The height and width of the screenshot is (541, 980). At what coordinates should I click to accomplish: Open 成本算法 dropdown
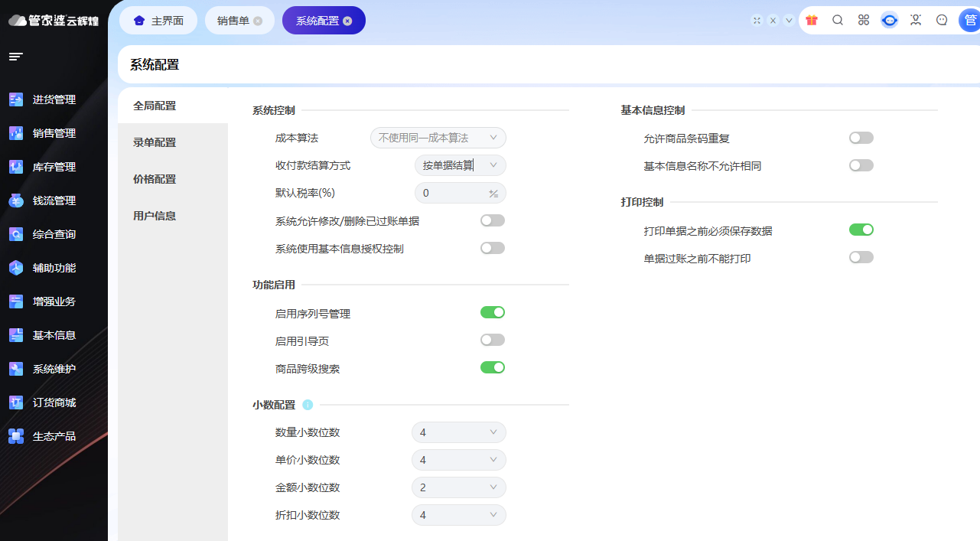(x=438, y=138)
